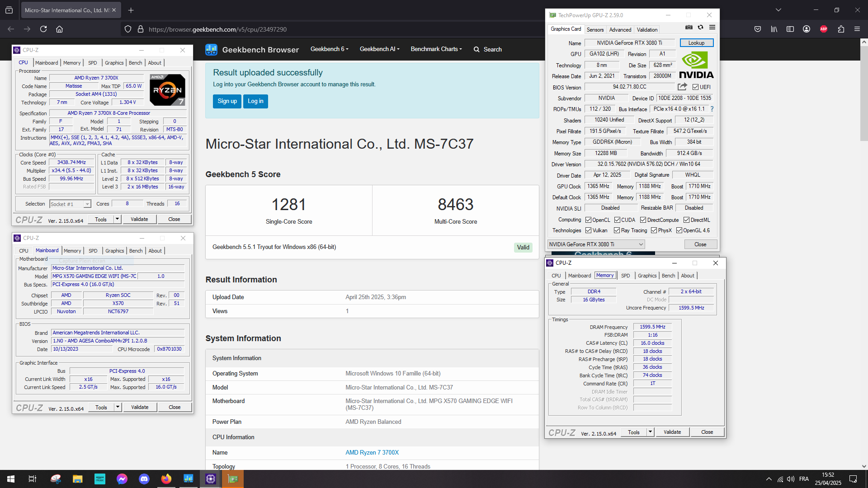
Task: Open the SPD tab in Memory CPU-Z window
Action: [x=625, y=276]
